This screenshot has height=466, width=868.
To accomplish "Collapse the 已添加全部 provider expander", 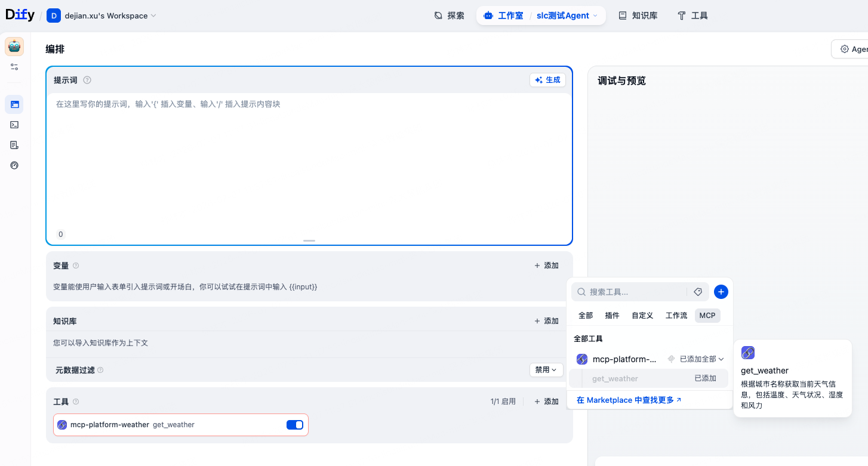I will coord(702,359).
